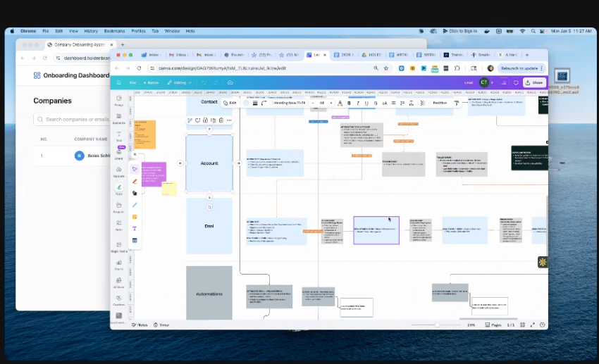Viewport: 599px width, 364px height.
Task: Open the Bookmarks menu in macOS menu bar
Action: (113, 31)
